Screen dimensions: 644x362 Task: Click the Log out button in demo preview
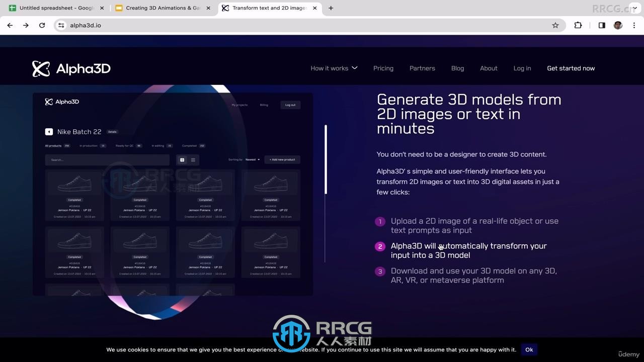[x=290, y=105]
